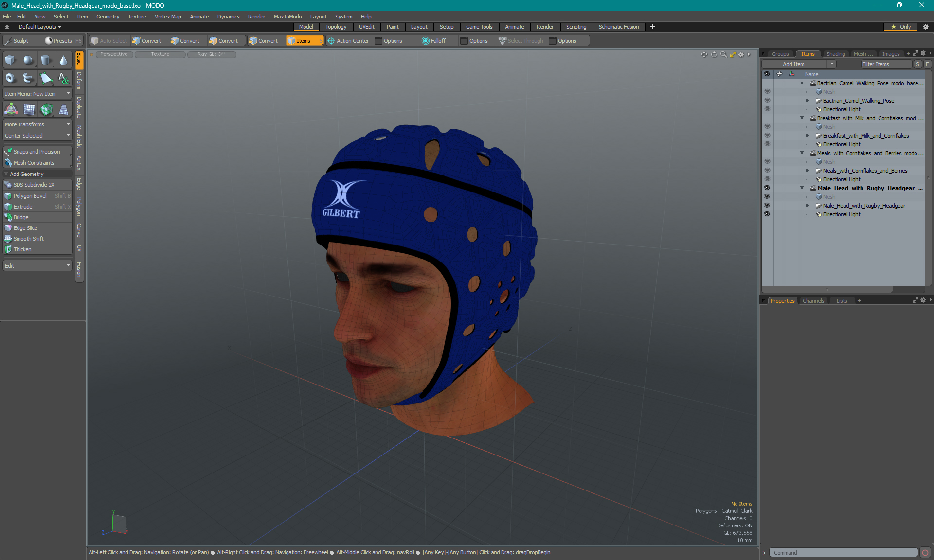Viewport: 934px width, 560px height.
Task: Click the Polygon Bevel tool
Action: click(37, 196)
